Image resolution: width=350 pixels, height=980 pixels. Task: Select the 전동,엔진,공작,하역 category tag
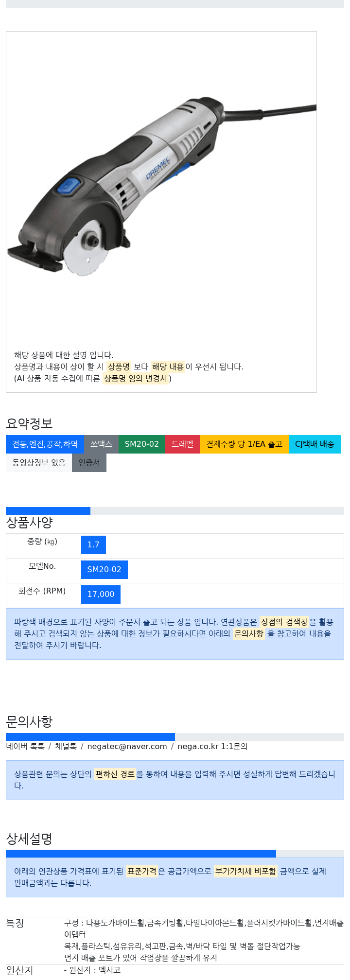coord(45,444)
